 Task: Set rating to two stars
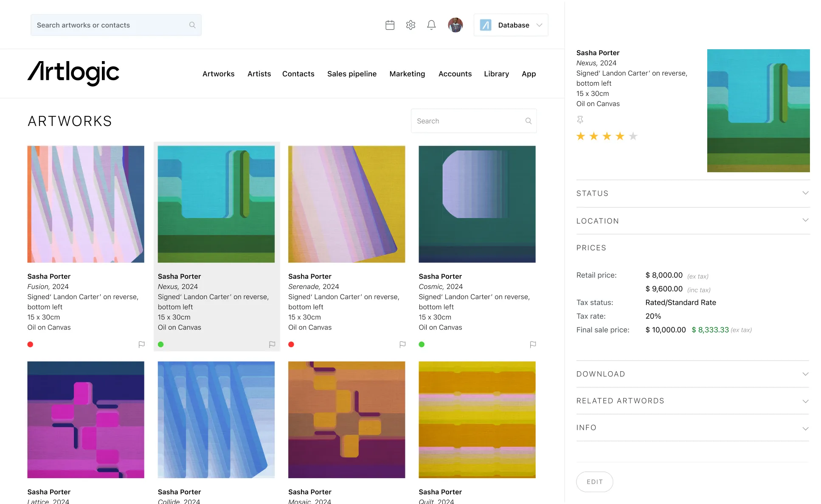pyautogui.click(x=594, y=136)
